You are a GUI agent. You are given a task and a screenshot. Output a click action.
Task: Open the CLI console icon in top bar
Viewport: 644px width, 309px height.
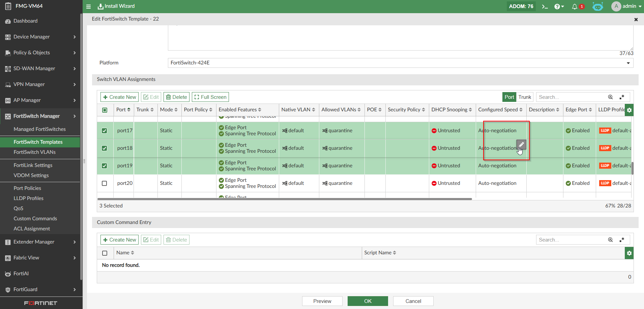[545, 6]
